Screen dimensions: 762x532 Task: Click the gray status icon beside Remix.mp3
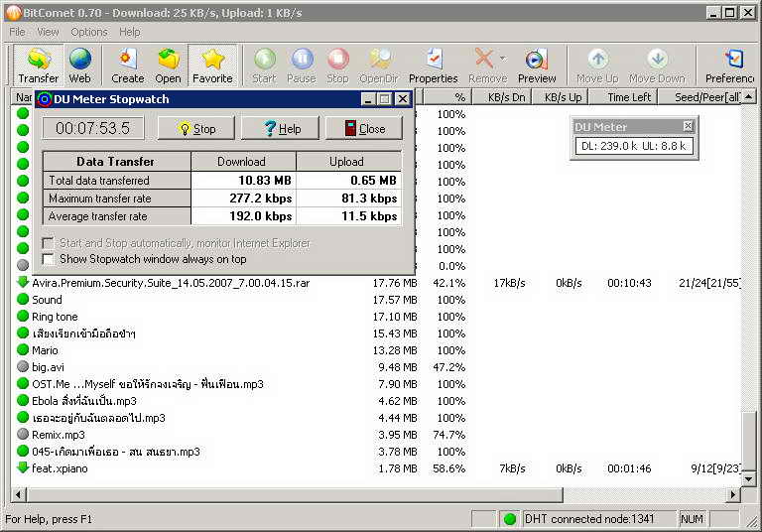tap(23, 434)
